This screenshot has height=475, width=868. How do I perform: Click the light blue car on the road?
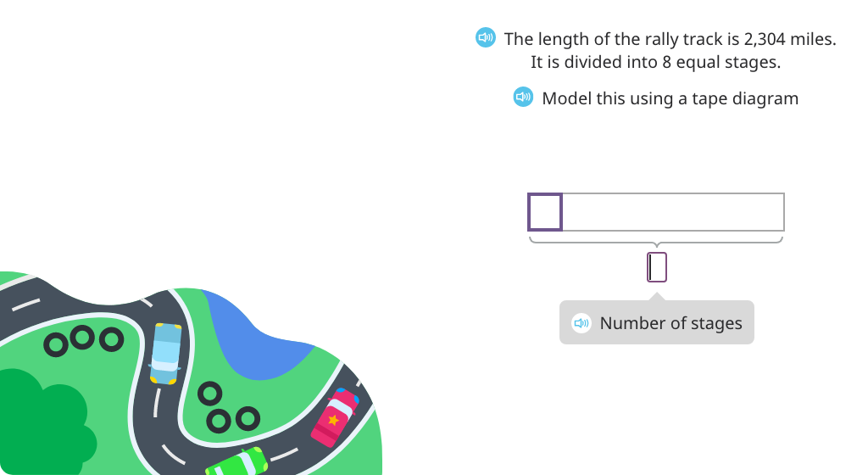click(165, 354)
